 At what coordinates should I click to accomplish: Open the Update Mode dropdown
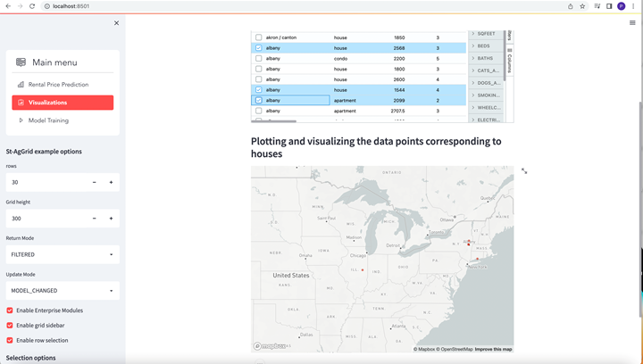(63, 291)
